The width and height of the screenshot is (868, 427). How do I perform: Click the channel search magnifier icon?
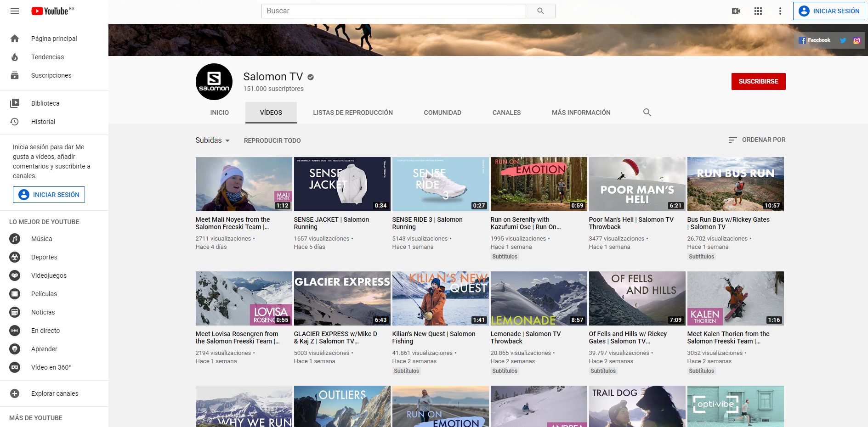coord(647,112)
